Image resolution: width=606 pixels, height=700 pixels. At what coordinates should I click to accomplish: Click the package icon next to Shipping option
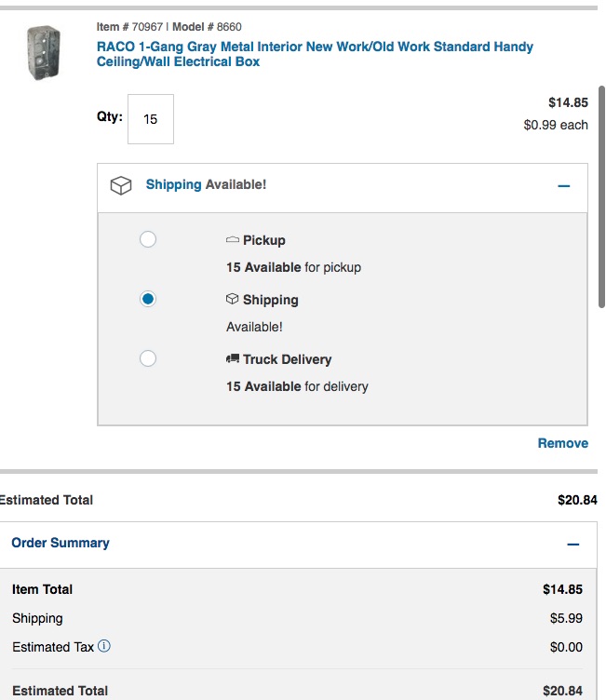[x=233, y=300]
